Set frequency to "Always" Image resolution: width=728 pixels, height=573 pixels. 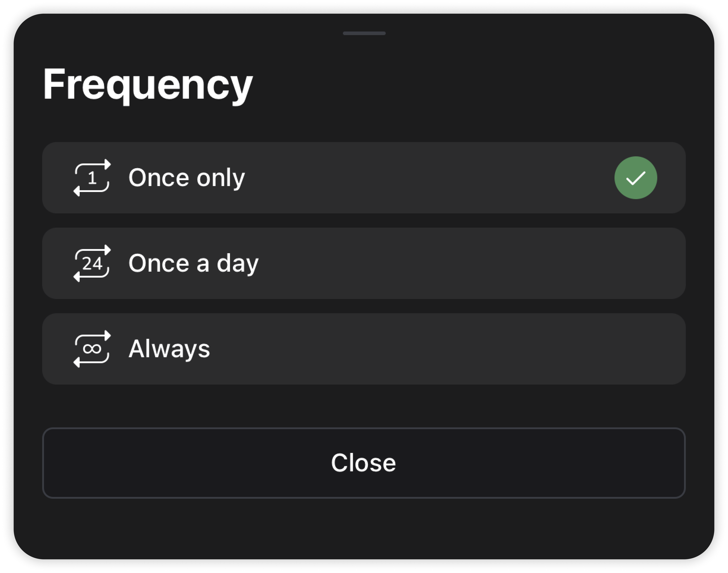[x=364, y=349]
